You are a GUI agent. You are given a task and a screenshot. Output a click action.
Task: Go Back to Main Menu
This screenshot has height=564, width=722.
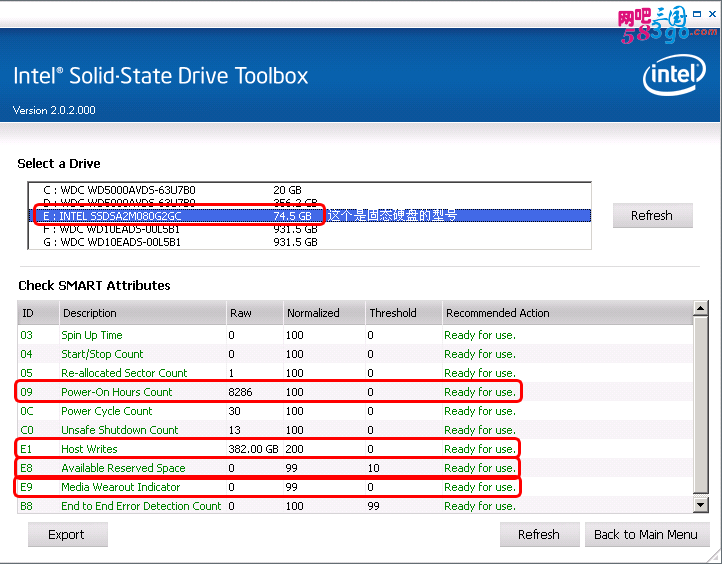coord(646,534)
